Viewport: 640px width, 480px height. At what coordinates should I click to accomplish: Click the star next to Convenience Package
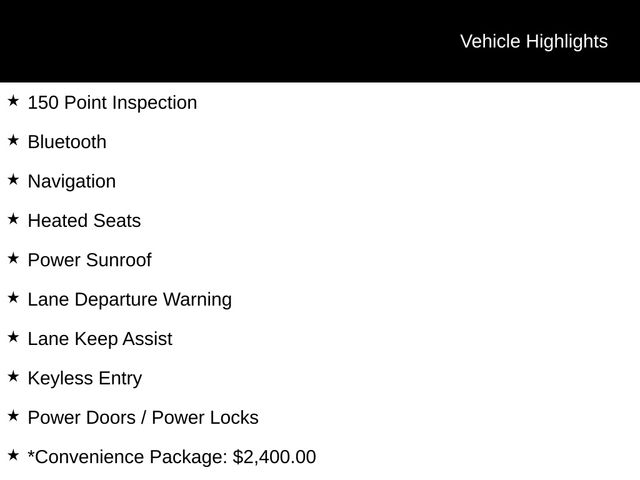[x=13, y=455]
